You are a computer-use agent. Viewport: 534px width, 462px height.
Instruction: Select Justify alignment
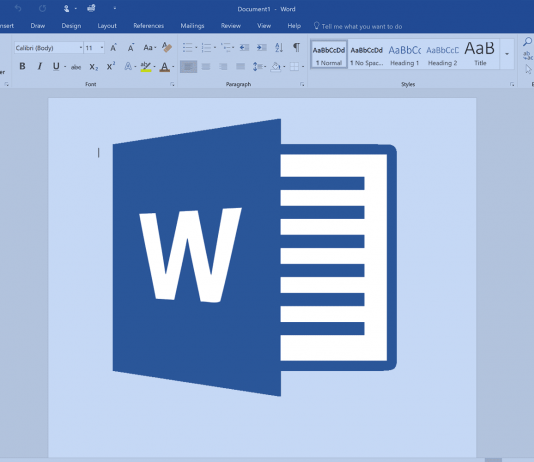(x=240, y=66)
